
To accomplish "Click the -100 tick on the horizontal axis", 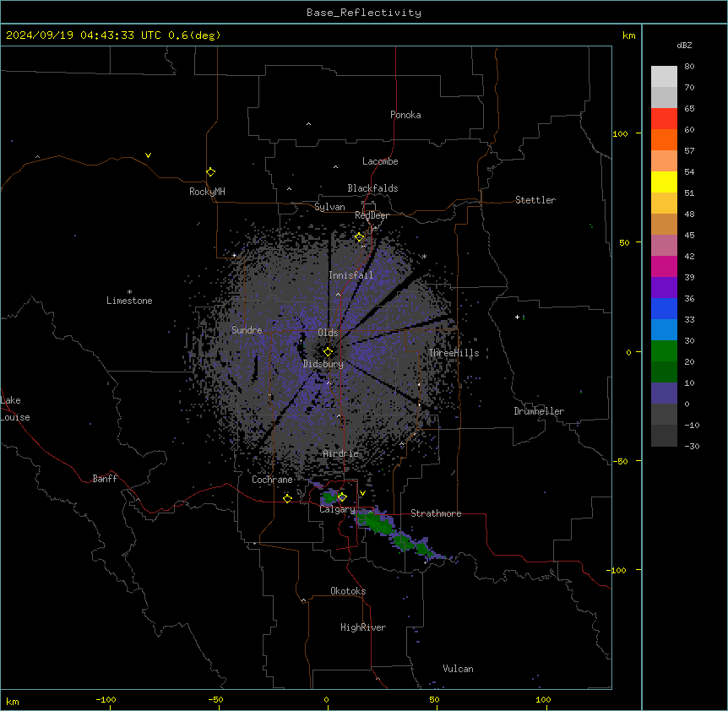I will [106, 699].
